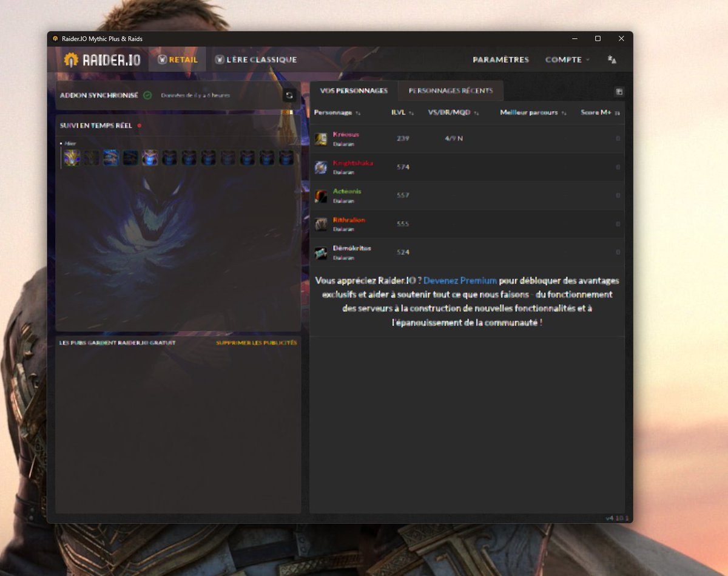Open the third run icon, a blue creature
Viewport: 728px width, 576px height.
(x=110, y=158)
